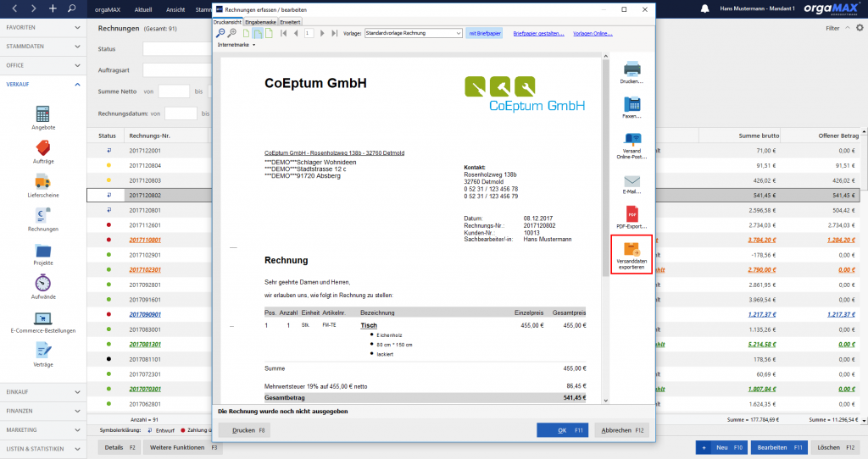Jump to first page of preview
This screenshot has width=868, height=459.
pyautogui.click(x=283, y=33)
